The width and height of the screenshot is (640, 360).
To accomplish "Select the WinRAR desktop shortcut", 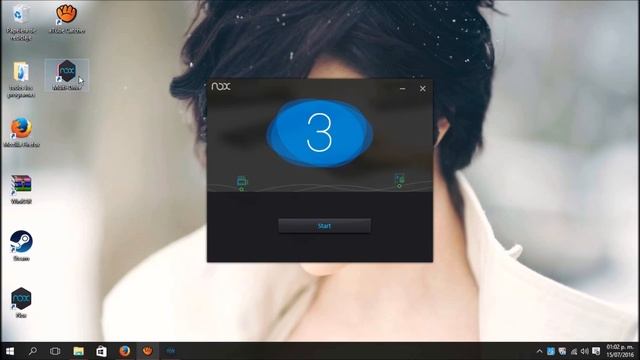I will point(21,189).
